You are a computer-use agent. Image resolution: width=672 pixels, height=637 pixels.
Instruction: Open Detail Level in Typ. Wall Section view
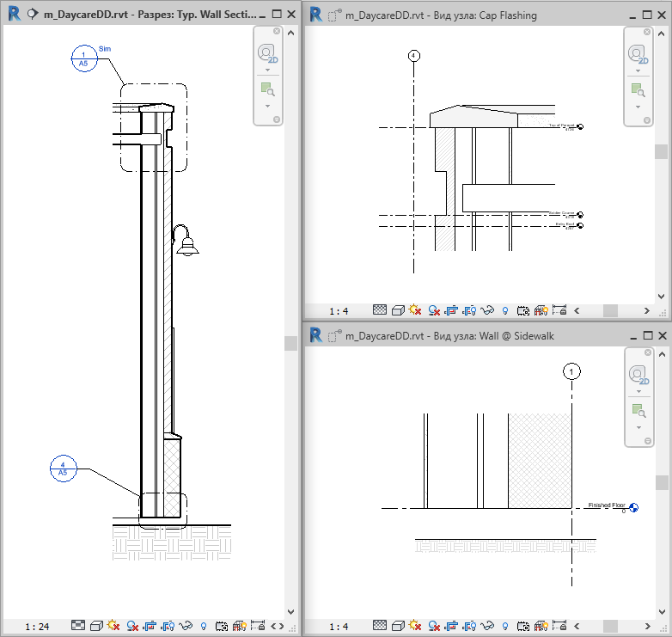(x=78, y=626)
